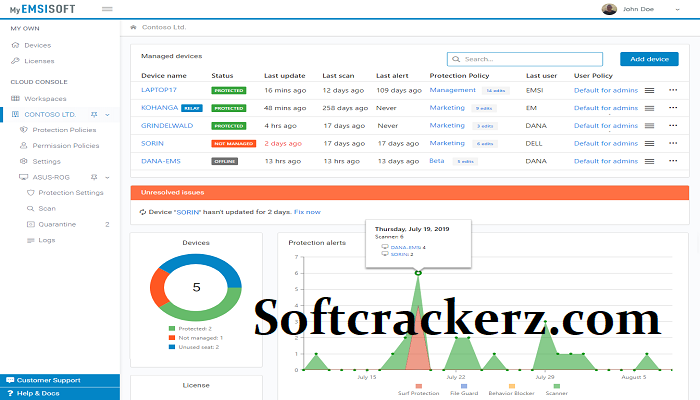Click the Fix now link

tap(307, 212)
